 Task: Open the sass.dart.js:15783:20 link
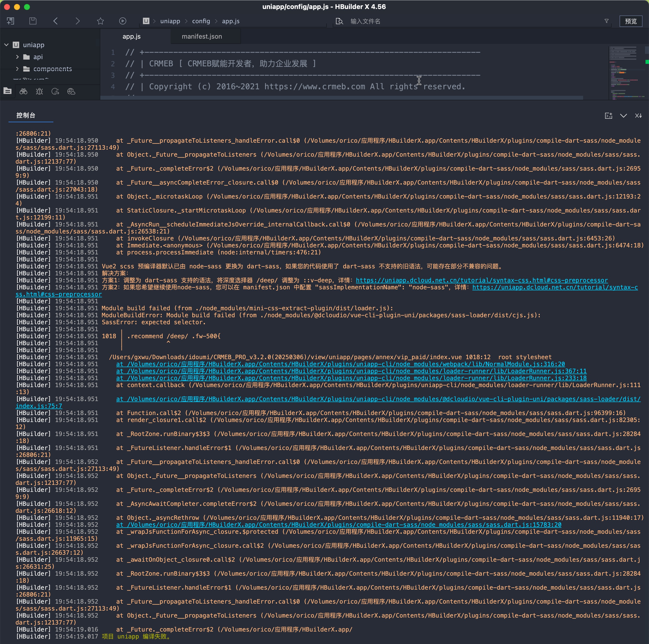[339, 525]
